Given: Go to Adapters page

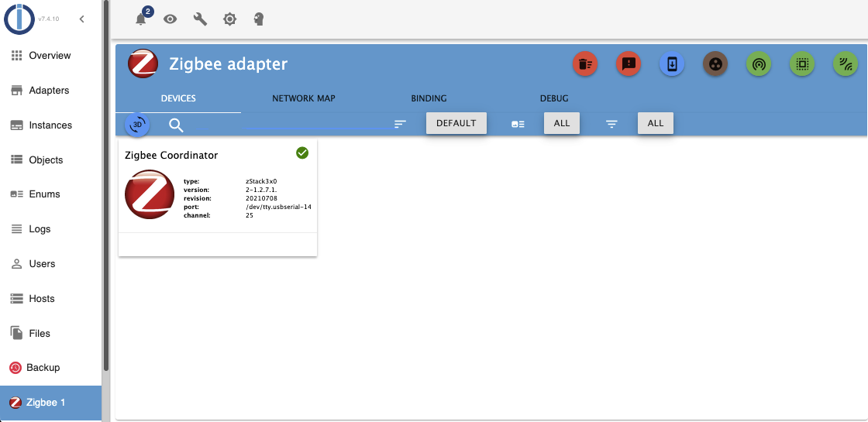Looking at the screenshot, I should click(x=51, y=90).
